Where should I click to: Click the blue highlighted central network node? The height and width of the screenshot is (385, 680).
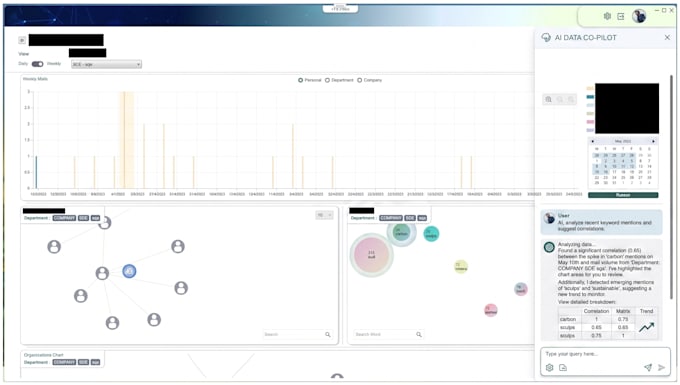pyautogui.click(x=129, y=271)
